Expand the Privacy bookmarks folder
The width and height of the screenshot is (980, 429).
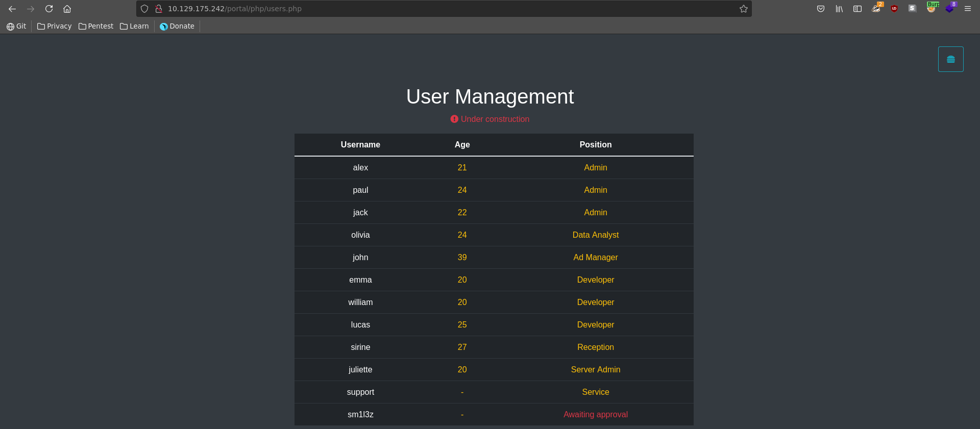tap(54, 26)
